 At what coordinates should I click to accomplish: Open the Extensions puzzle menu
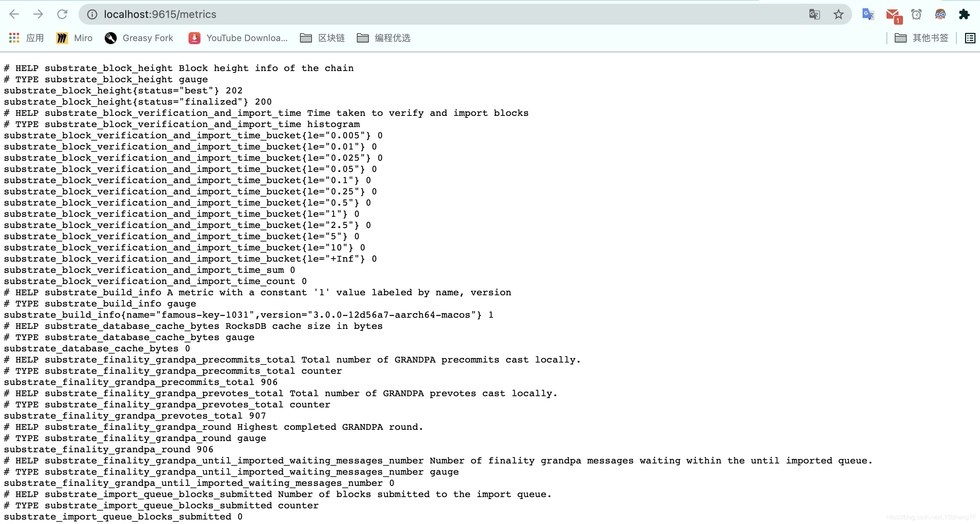pyautogui.click(x=964, y=15)
